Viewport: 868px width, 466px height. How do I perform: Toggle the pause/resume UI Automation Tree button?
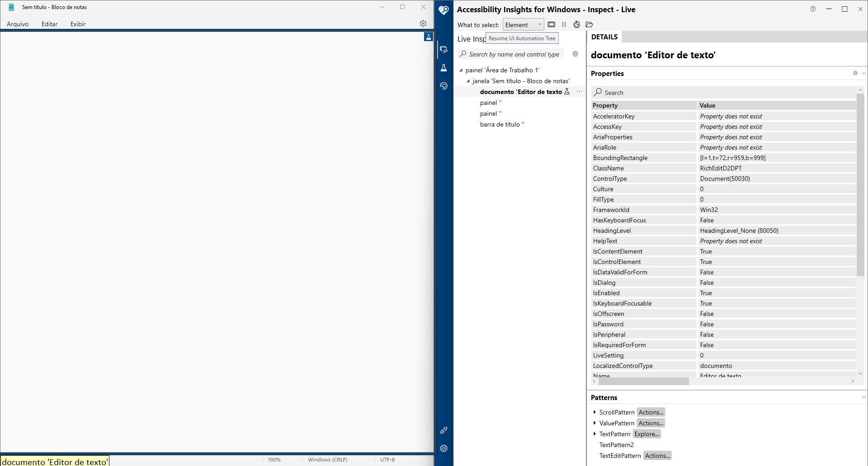564,25
